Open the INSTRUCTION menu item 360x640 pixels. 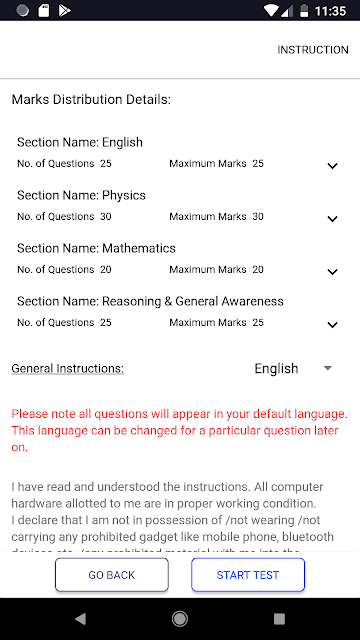[313, 50]
